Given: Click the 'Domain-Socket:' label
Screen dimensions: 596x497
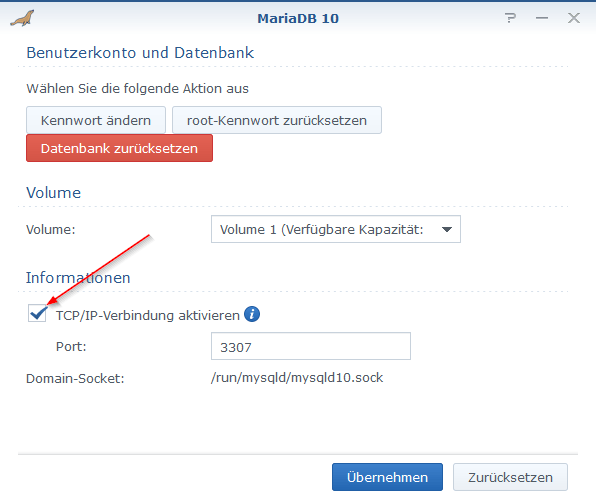Looking at the screenshot, I should [75, 378].
